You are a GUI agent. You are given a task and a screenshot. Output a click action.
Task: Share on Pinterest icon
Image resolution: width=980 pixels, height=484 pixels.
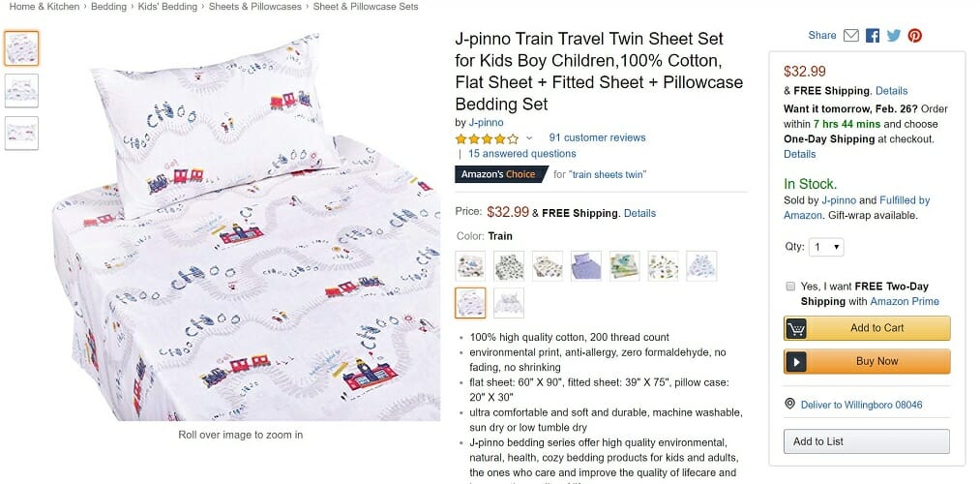coord(915,36)
